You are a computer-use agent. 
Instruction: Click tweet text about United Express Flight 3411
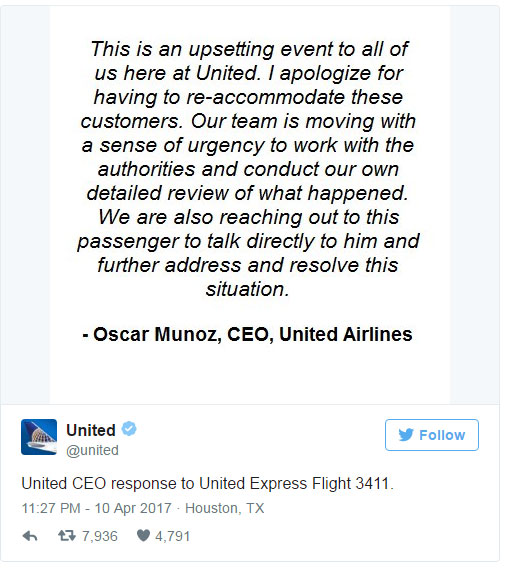[208, 484]
